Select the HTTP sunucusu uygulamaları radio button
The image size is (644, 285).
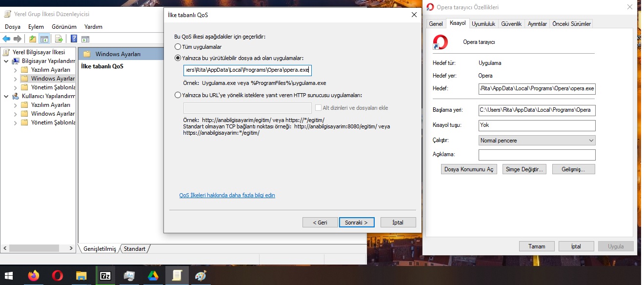pyautogui.click(x=178, y=95)
